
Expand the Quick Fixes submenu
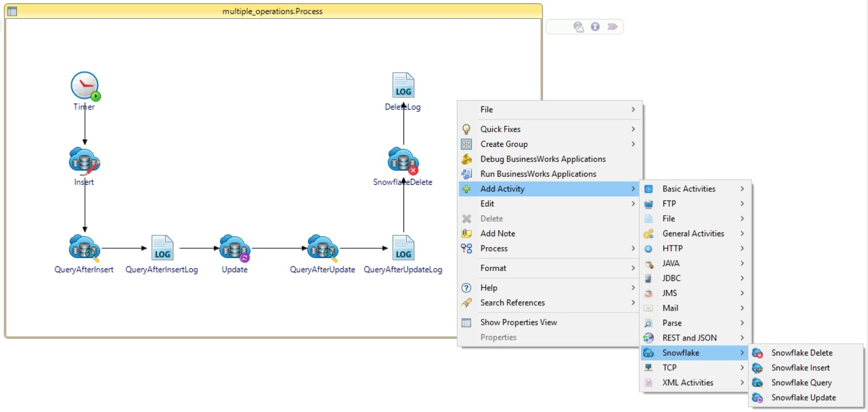coord(500,129)
